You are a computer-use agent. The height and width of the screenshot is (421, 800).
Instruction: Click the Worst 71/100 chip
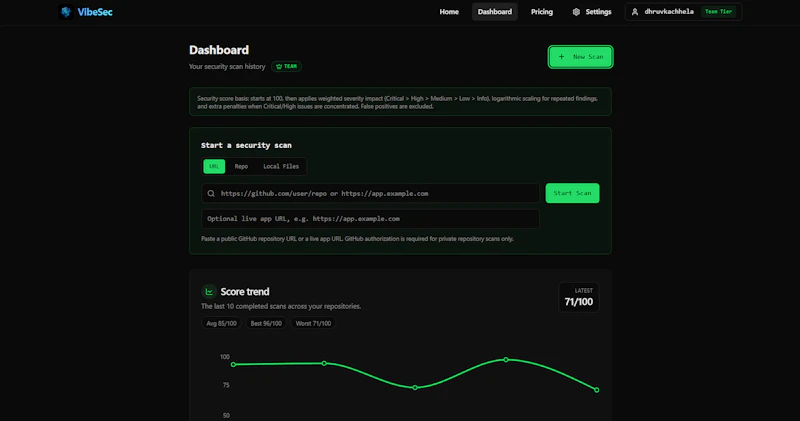pyautogui.click(x=313, y=324)
